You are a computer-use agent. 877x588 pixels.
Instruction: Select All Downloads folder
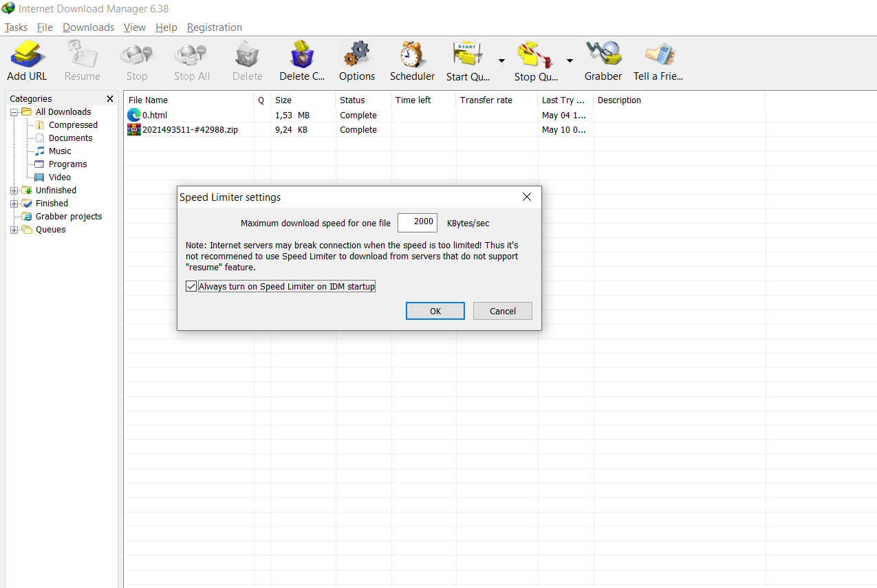click(x=63, y=112)
